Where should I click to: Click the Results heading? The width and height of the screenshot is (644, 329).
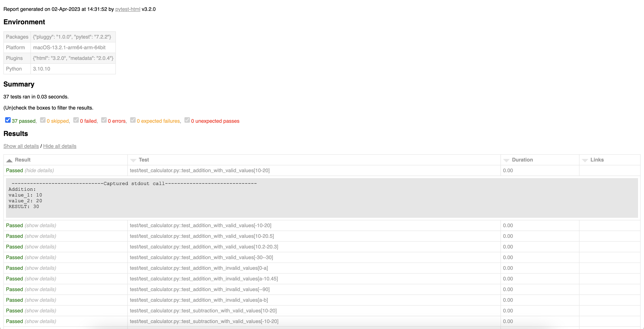16,134
